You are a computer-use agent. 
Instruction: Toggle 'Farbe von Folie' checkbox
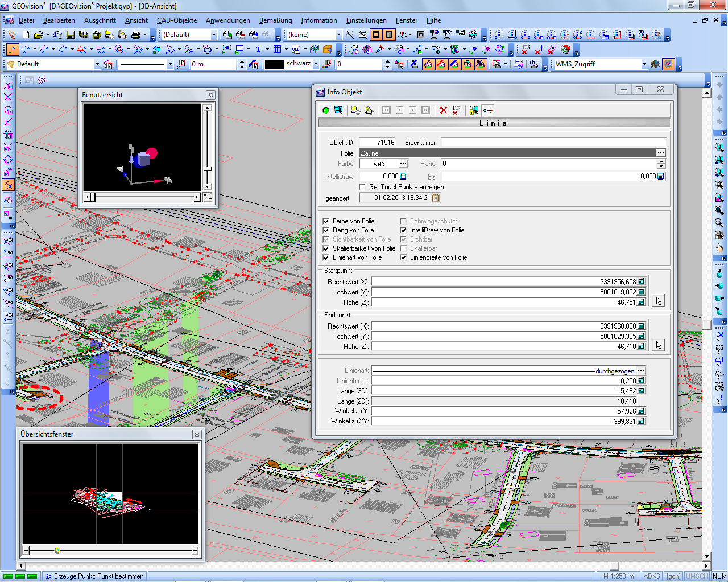click(326, 221)
